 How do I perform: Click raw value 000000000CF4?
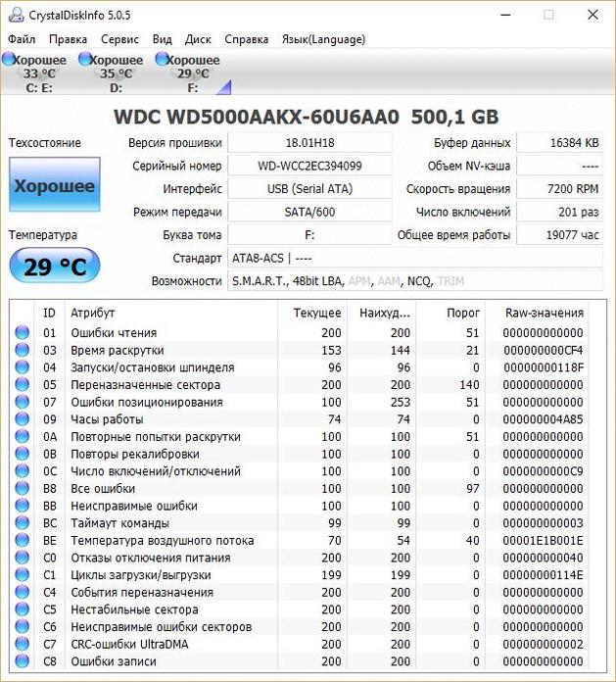tap(543, 350)
